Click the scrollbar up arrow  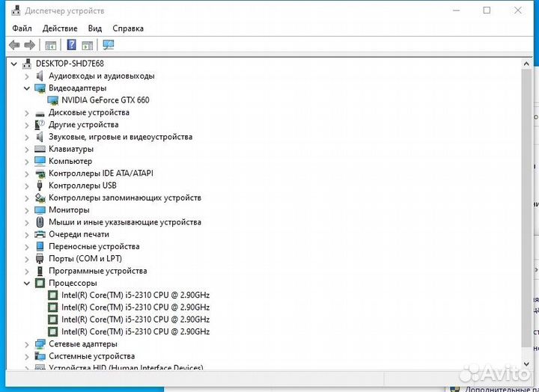(x=526, y=64)
